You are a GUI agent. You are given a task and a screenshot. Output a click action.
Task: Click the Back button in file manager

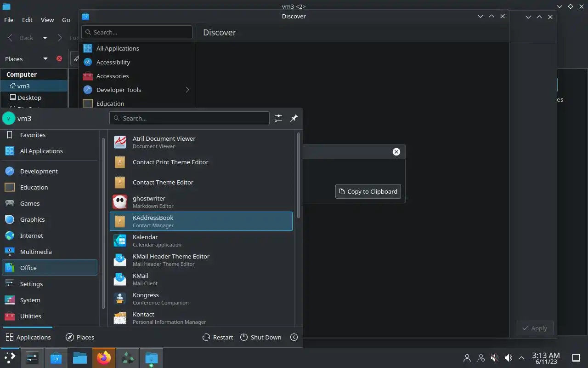20,38
